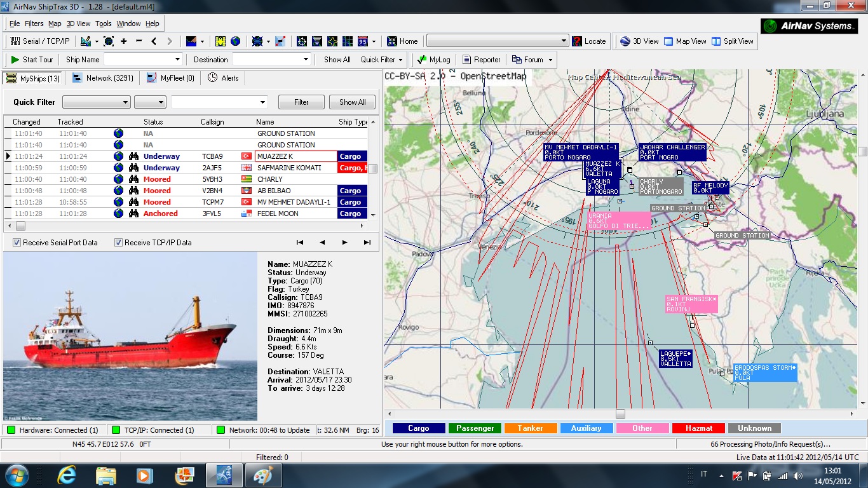Switch to 3D View

coord(639,41)
